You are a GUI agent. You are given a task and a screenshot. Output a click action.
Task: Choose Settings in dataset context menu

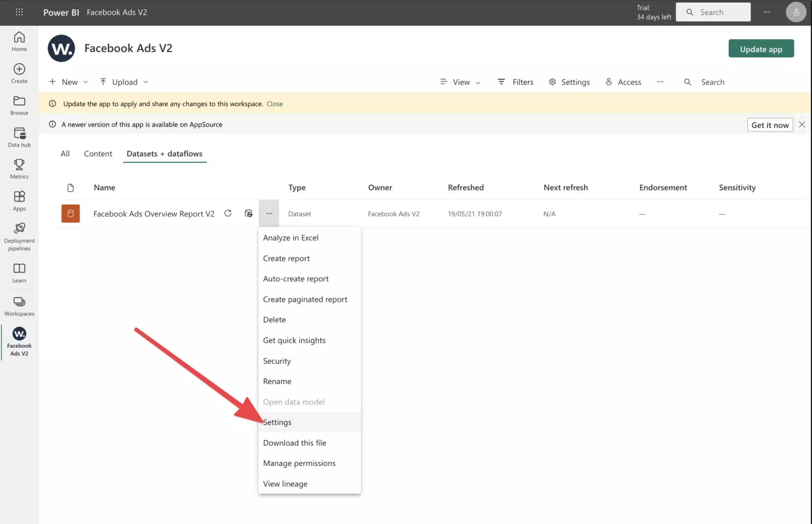click(x=310, y=422)
